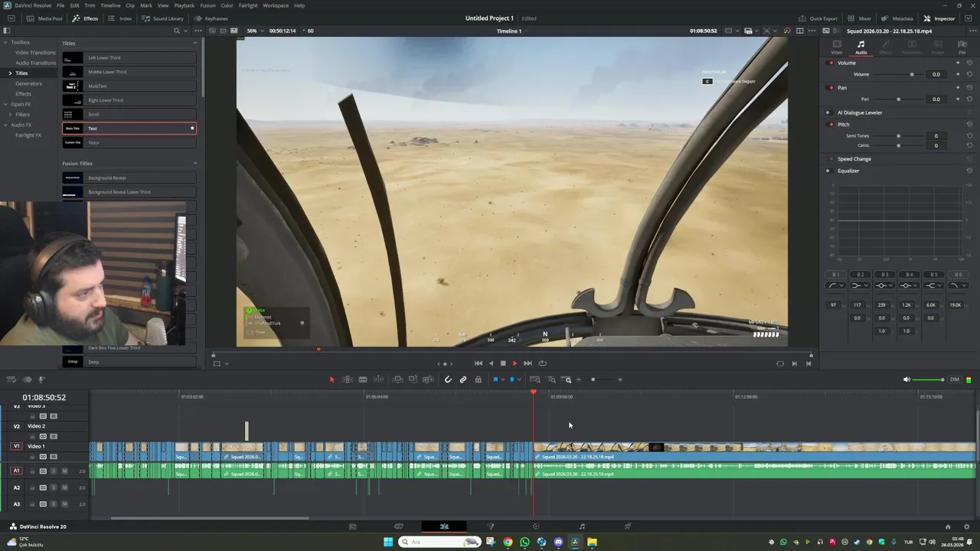Switch to the Video inspector tab
The image size is (980, 551).
coord(837,47)
